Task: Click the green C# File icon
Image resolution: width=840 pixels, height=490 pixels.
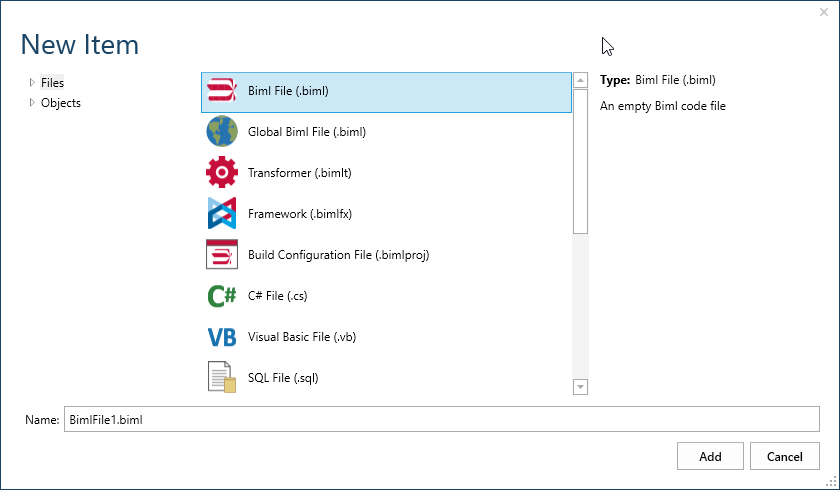Action: coord(221,296)
